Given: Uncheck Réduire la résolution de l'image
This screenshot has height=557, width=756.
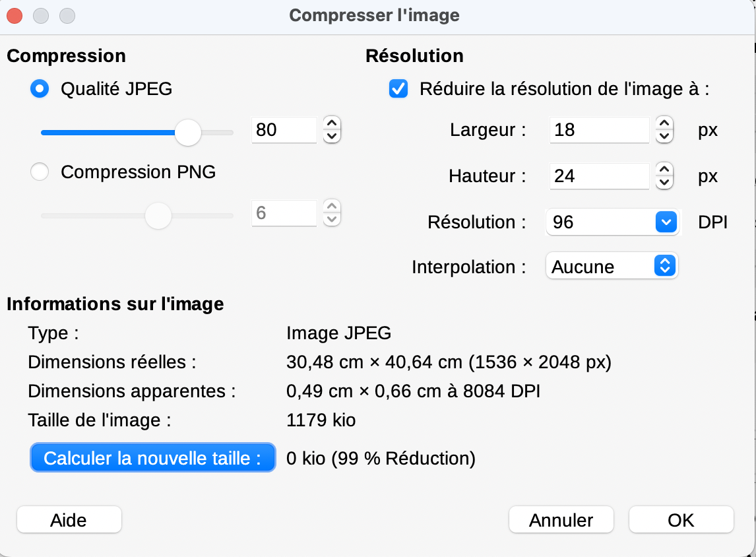Looking at the screenshot, I should [398, 88].
